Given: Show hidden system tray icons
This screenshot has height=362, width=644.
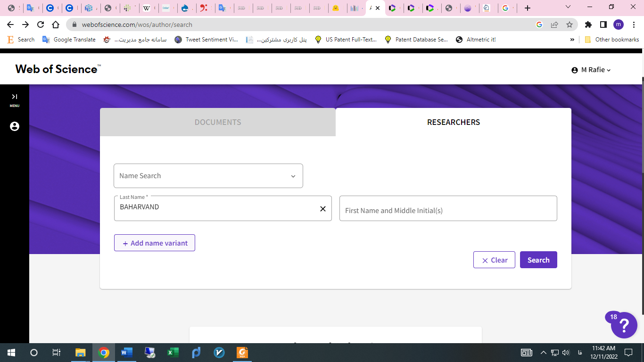Looking at the screenshot, I should (543, 353).
